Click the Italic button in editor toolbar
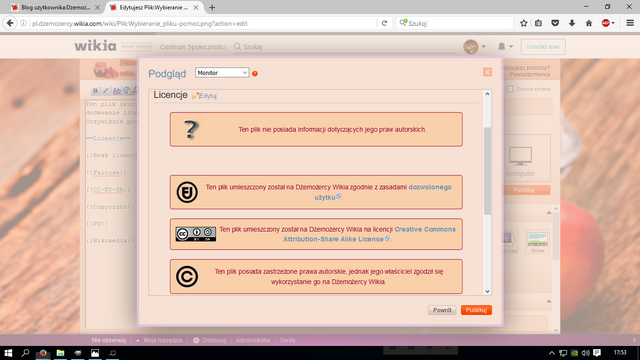Screen dimensions: 640x360 click(x=105, y=91)
